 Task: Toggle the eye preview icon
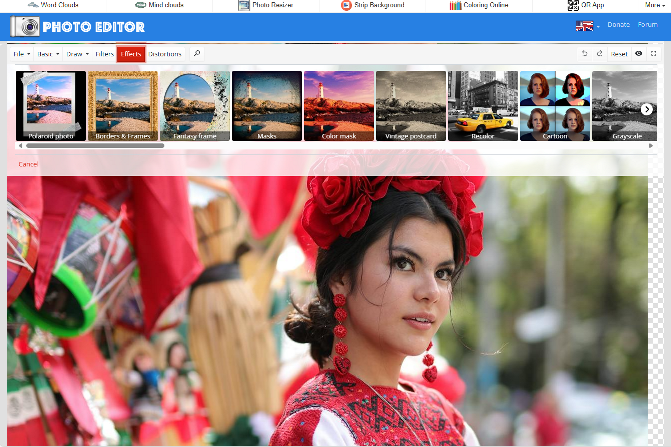[639, 54]
